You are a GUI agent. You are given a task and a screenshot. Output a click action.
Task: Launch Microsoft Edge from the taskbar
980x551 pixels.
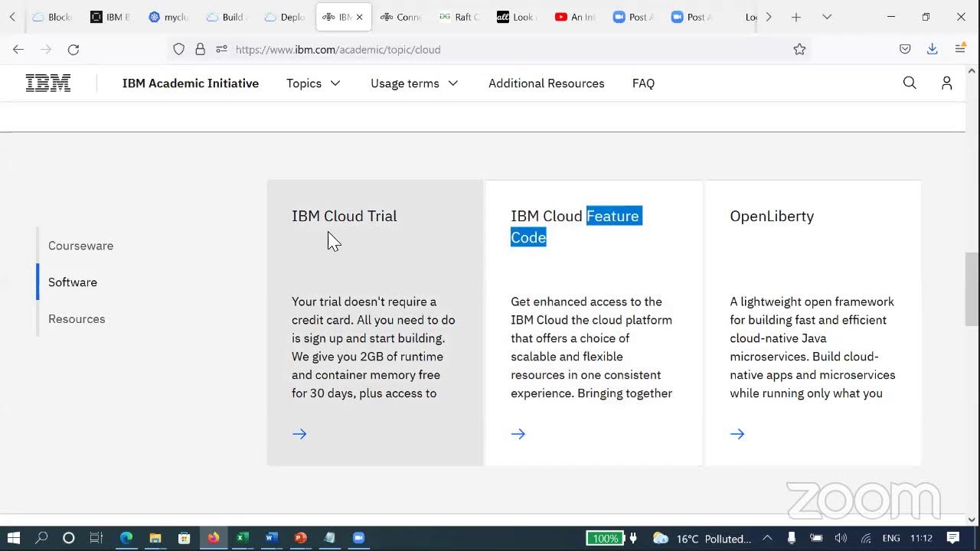126,538
